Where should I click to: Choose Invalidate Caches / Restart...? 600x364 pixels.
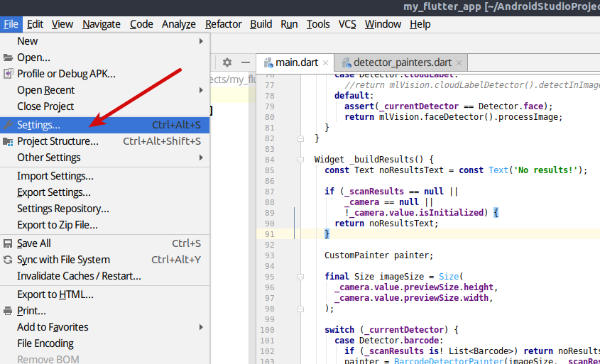[105, 276]
